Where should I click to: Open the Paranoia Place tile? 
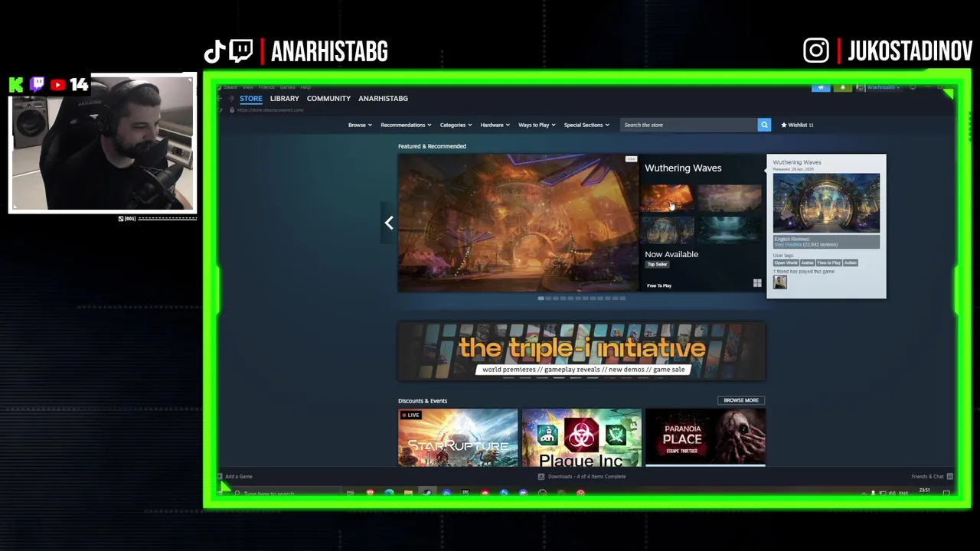(705, 437)
